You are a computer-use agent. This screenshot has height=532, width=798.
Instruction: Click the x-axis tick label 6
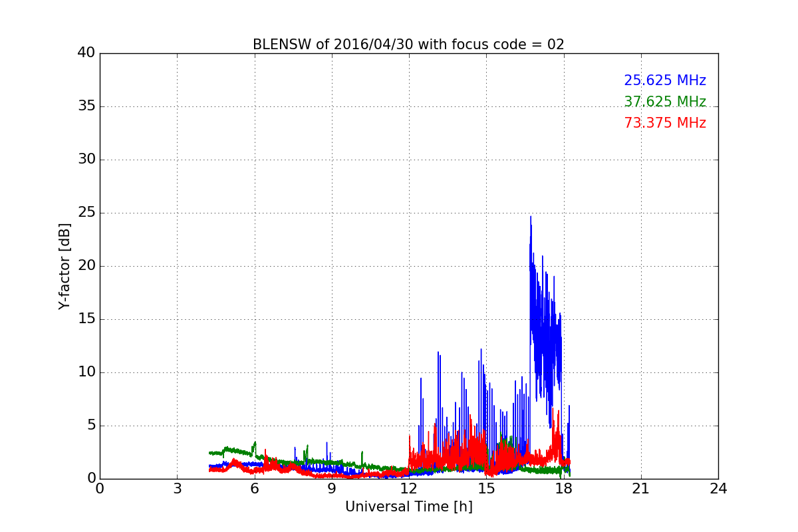pos(254,488)
